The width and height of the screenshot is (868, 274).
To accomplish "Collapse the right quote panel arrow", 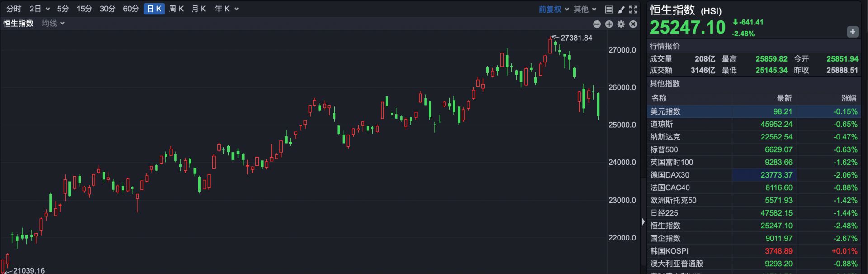I will coord(643,221).
